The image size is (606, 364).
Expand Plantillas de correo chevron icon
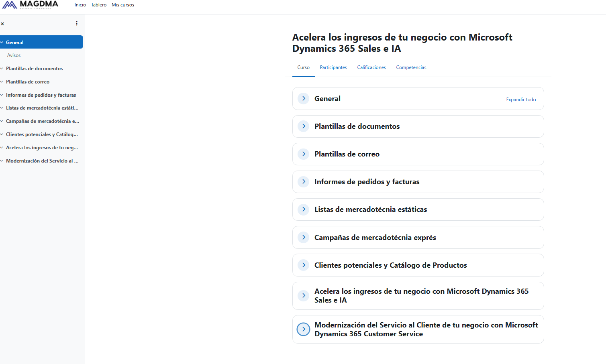304,154
